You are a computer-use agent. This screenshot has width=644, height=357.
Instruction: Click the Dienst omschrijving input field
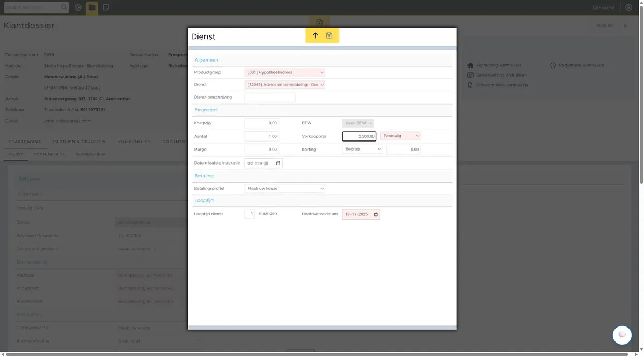pos(270,98)
